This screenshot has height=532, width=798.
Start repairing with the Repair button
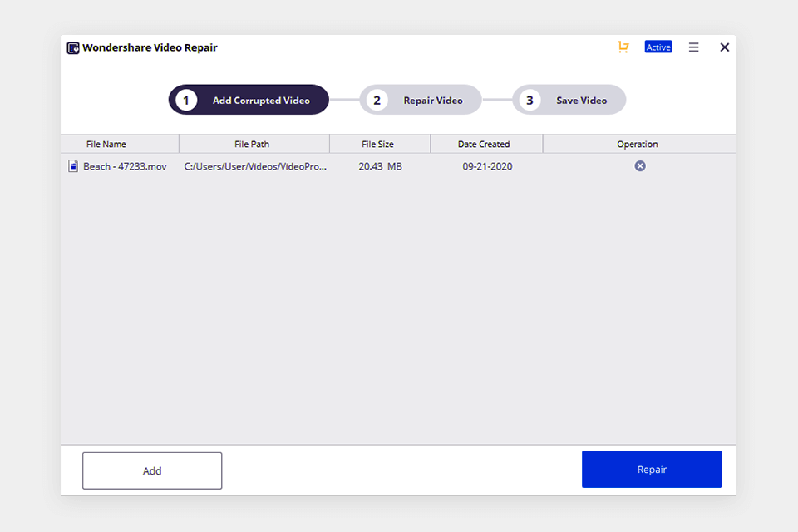(x=652, y=469)
